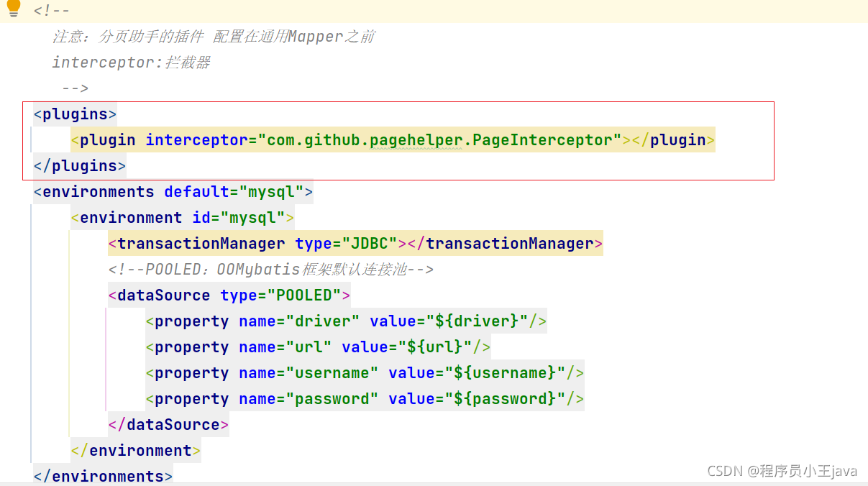
Task: Click the environments default="mysql" line
Action: point(173,191)
